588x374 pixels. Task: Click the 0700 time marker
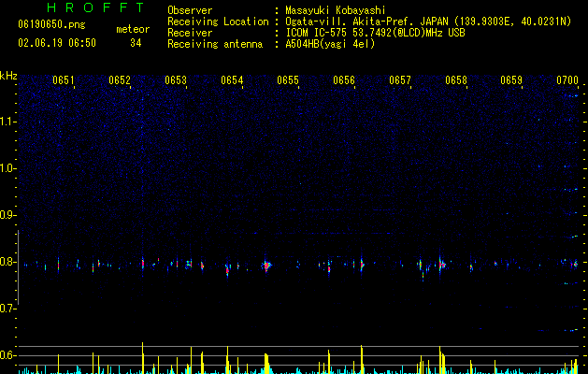click(x=567, y=80)
